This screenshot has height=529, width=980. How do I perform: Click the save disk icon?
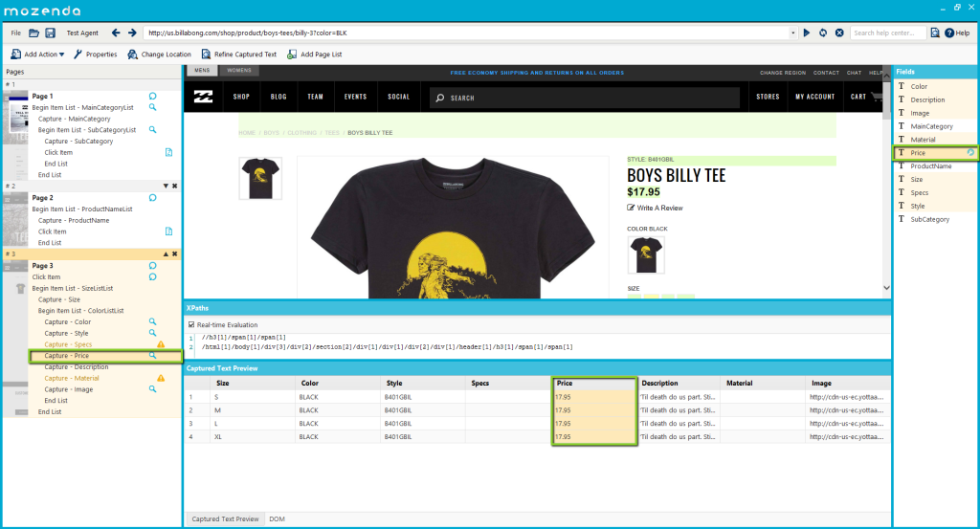point(50,33)
